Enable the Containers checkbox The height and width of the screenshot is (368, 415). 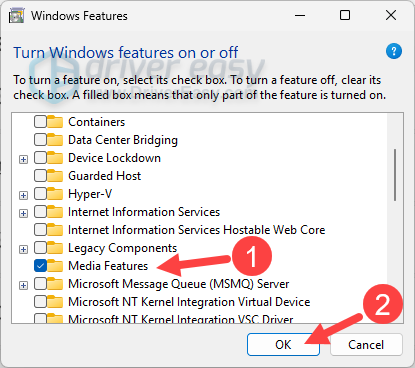40,122
